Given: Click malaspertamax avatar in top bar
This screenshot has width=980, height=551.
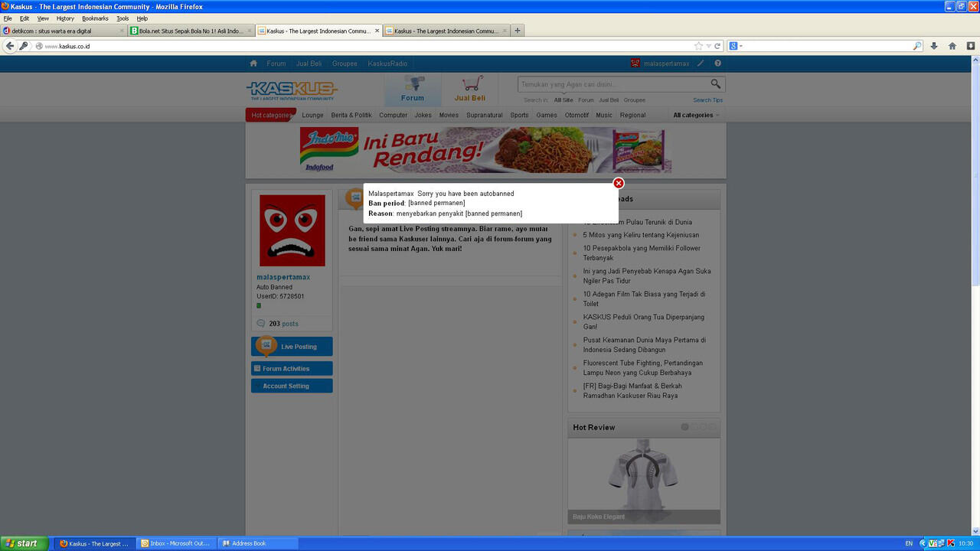Looking at the screenshot, I should (x=635, y=64).
